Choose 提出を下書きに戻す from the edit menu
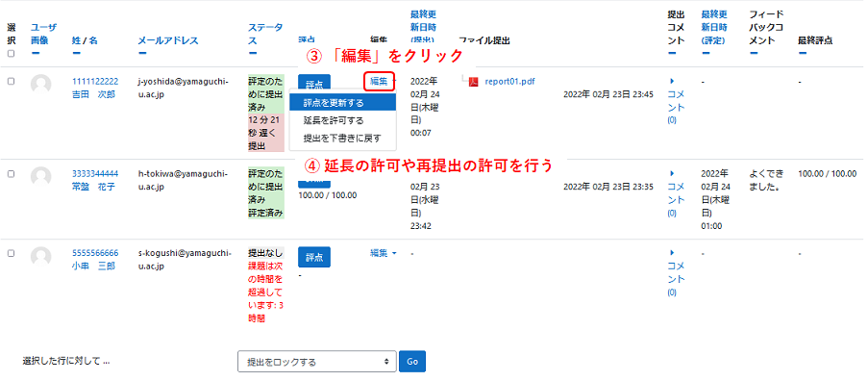The image size is (868, 381). point(342,138)
